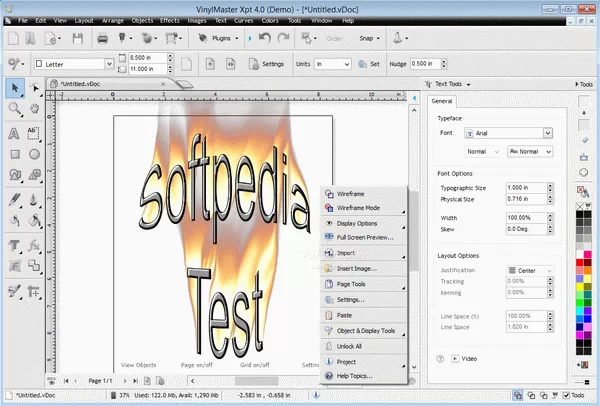Select the Pan hand tool

click(35, 109)
